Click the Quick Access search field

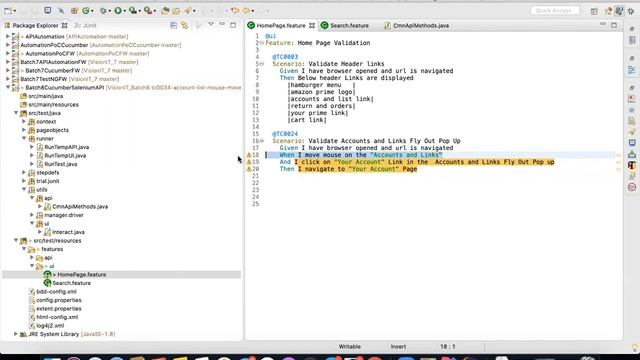click(555, 11)
